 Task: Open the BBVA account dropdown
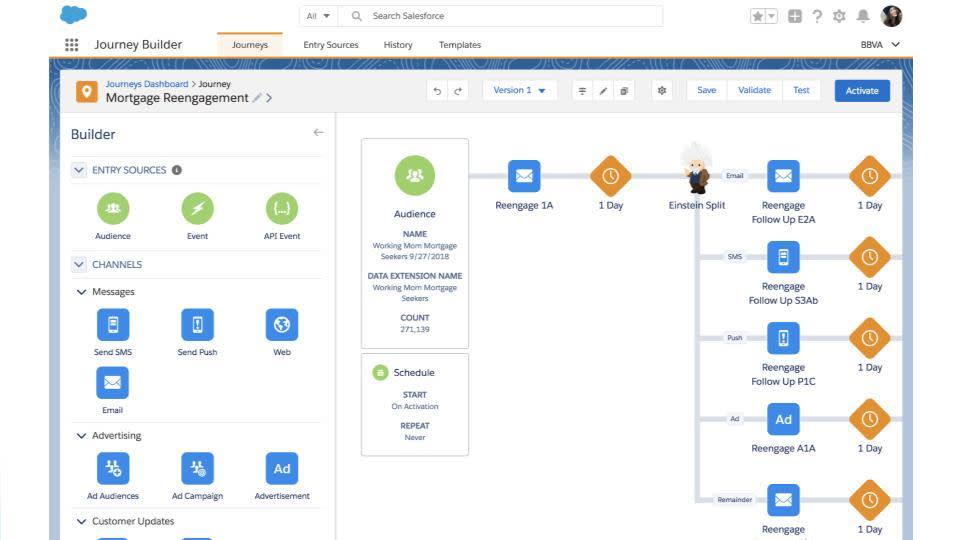click(x=880, y=45)
